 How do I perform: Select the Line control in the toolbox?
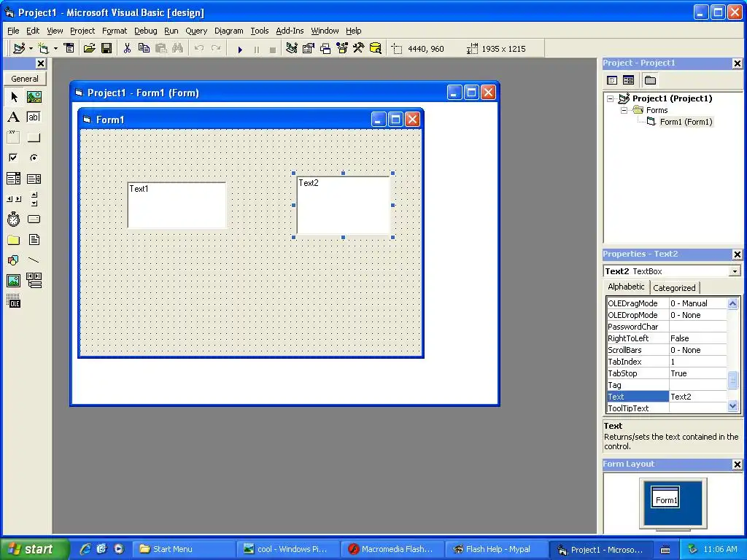click(34, 260)
